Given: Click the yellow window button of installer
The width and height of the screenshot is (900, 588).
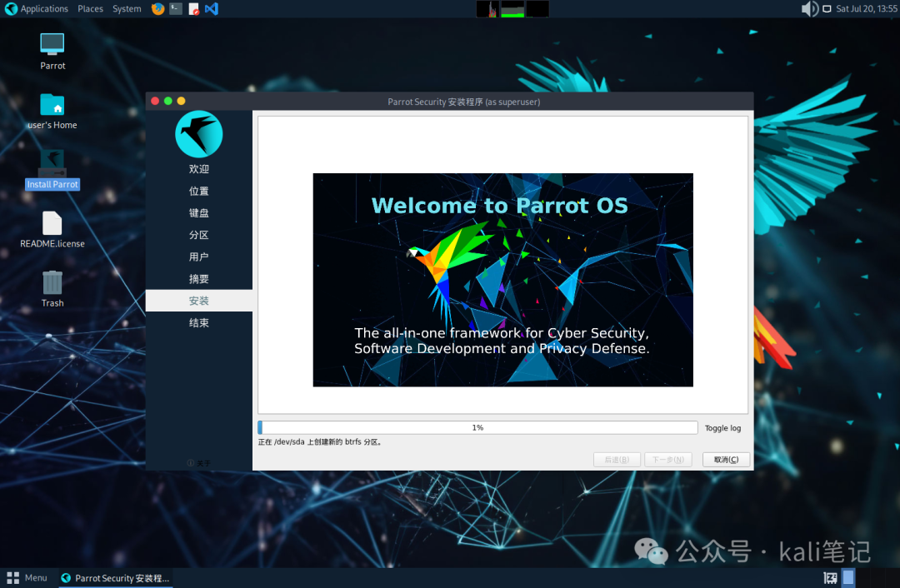Looking at the screenshot, I should tap(182, 101).
